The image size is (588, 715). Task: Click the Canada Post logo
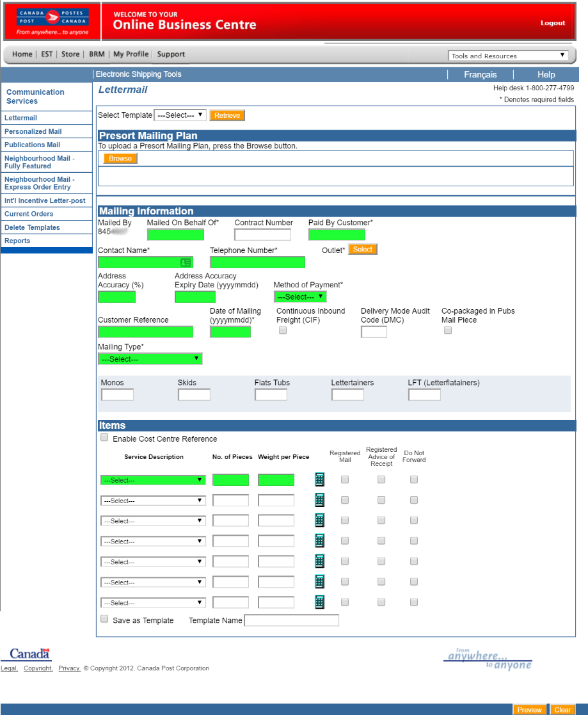(52, 21)
